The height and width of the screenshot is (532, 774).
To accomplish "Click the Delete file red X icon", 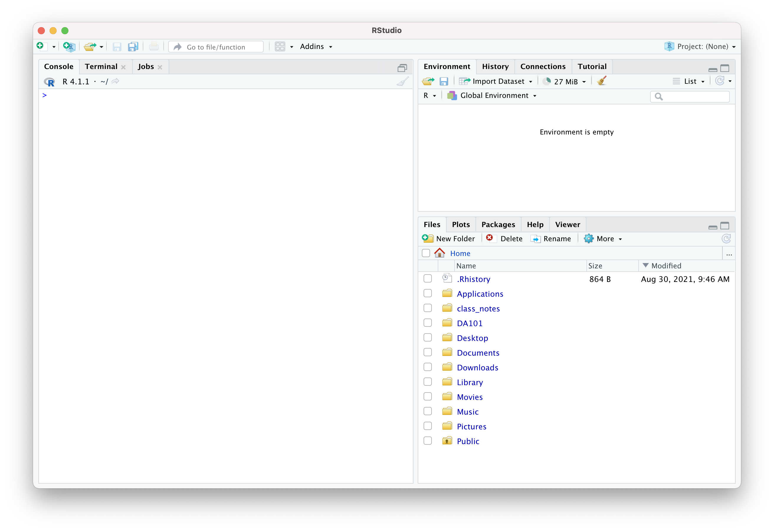I will coord(489,238).
